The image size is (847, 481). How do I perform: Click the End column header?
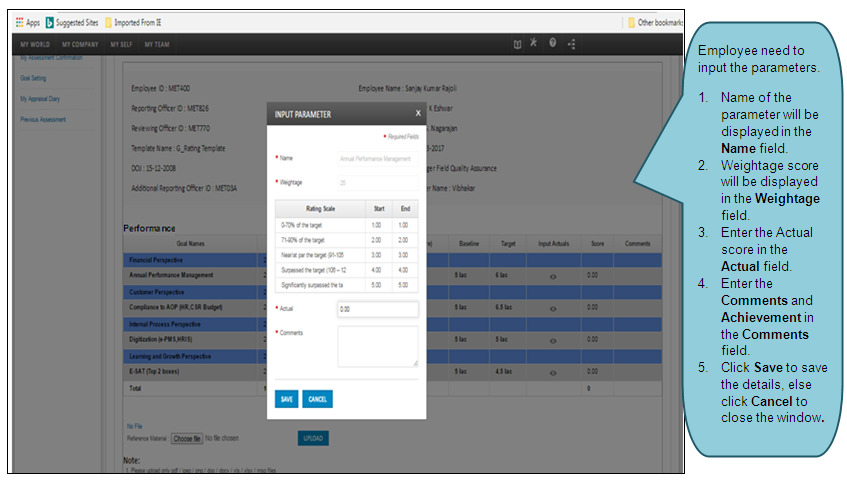[x=405, y=209]
